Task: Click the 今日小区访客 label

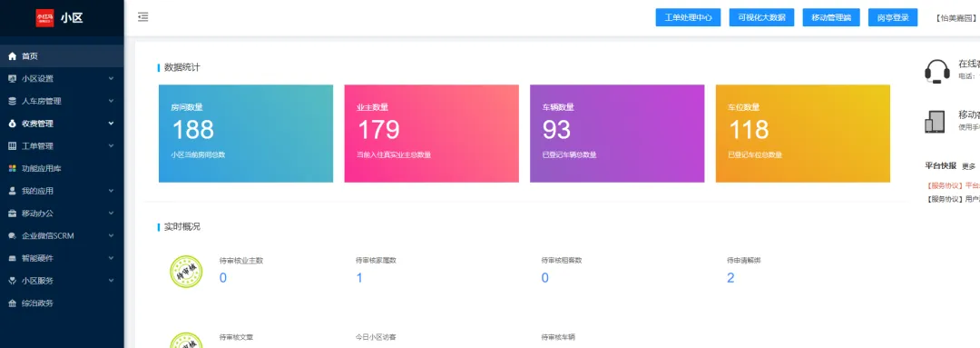Action: (376, 337)
